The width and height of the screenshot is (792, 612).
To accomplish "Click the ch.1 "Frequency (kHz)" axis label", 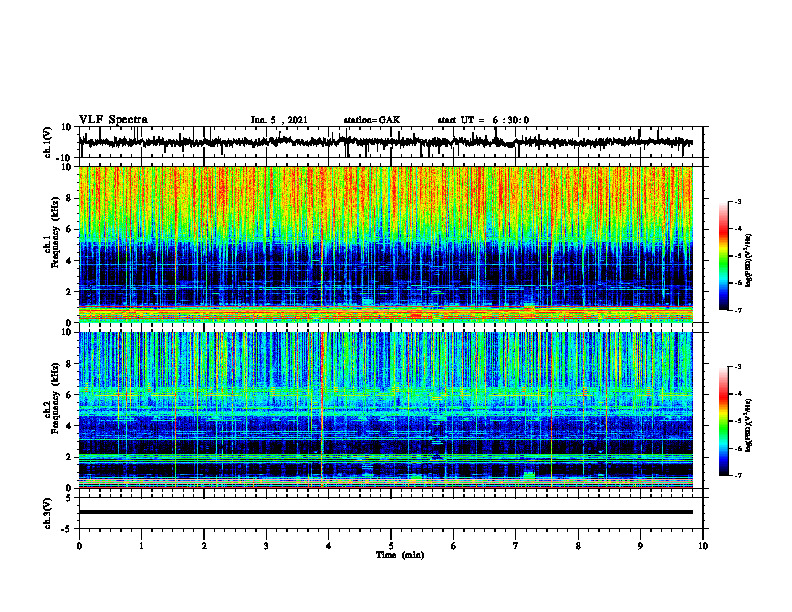I will (55, 233).
